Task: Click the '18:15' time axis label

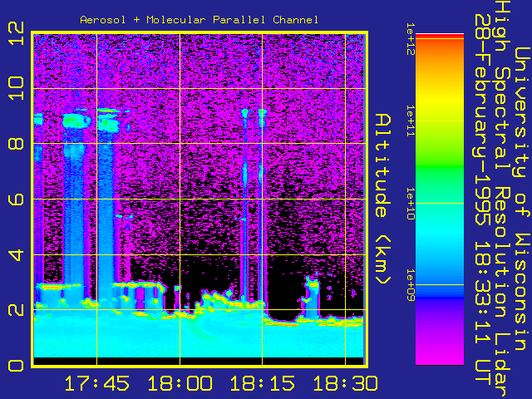Action: click(x=263, y=383)
